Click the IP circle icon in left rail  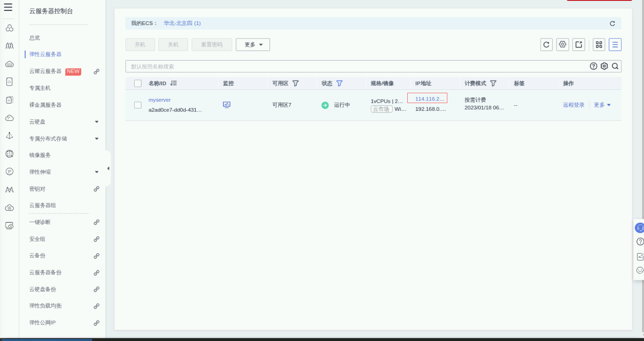click(10, 171)
